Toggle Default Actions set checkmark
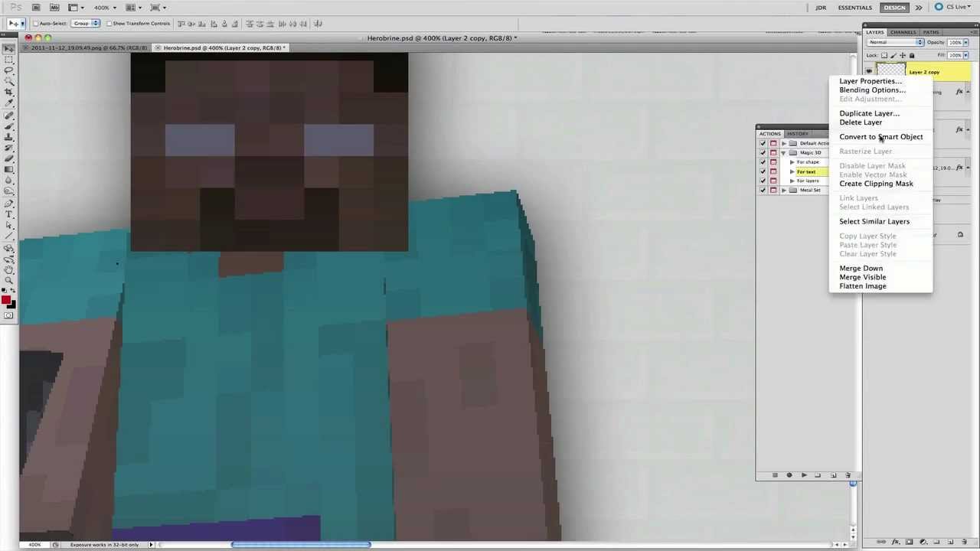Viewport: 980px width, 551px height. [x=763, y=143]
